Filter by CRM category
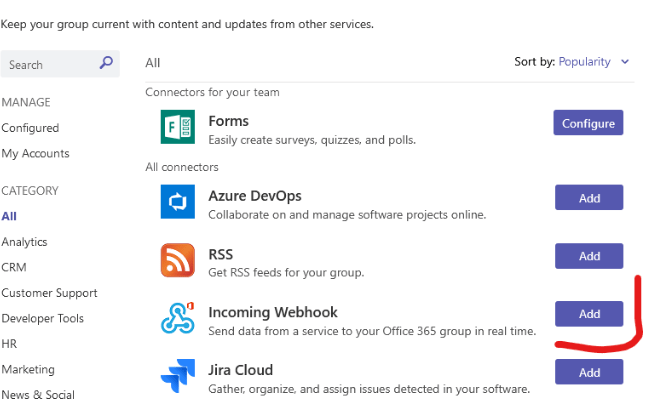 coord(14,267)
